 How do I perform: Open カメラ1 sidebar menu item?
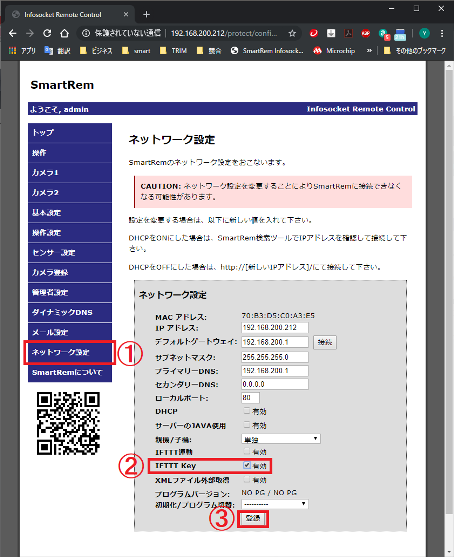pos(70,173)
